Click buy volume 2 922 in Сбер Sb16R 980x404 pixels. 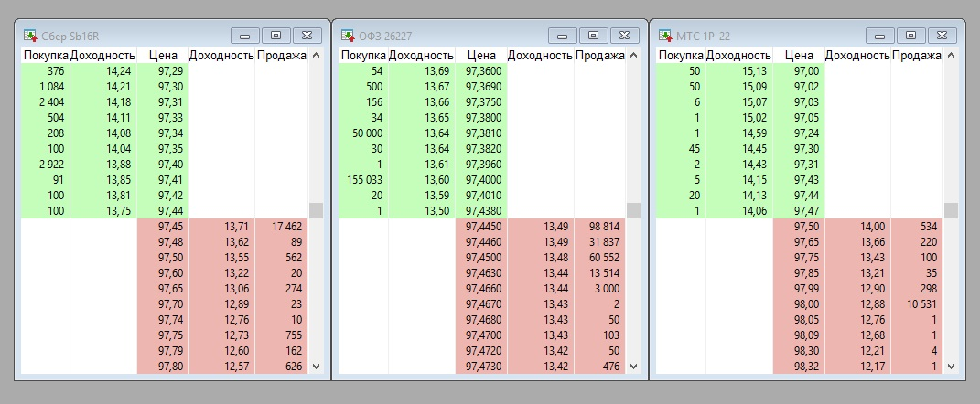pyautogui.click(x=52, y=164)
